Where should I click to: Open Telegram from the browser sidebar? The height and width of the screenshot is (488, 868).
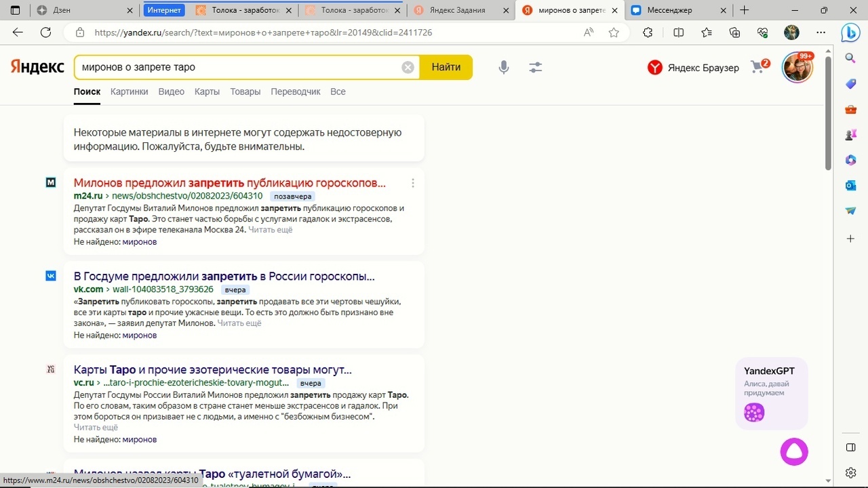[850, 211]
